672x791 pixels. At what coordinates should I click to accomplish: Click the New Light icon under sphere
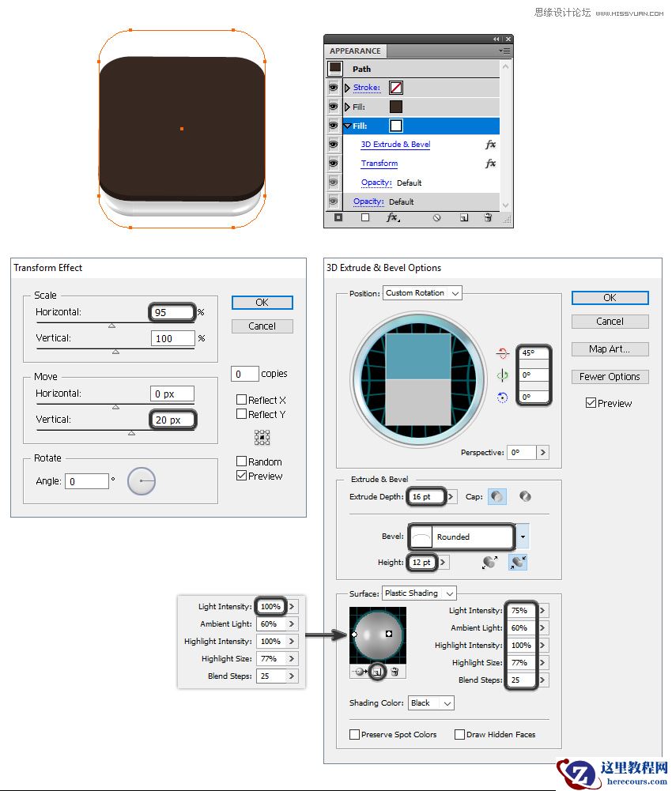point(377,672)
